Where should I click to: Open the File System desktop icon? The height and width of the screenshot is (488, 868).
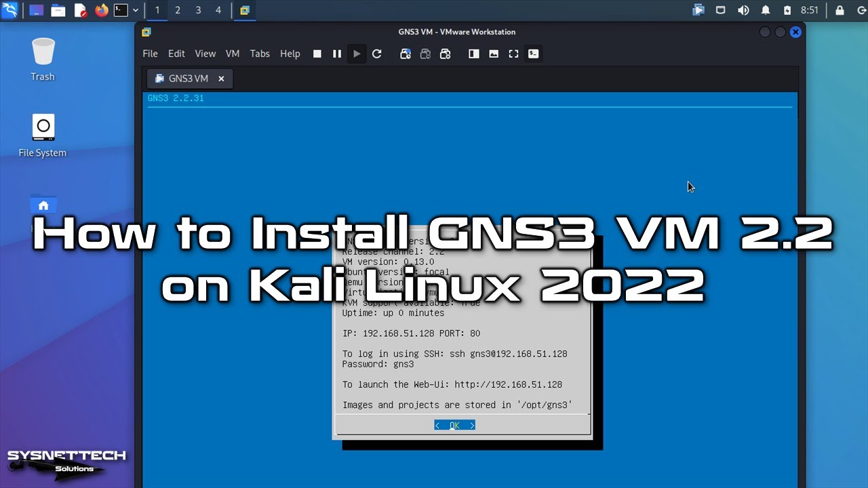point(43,135)
